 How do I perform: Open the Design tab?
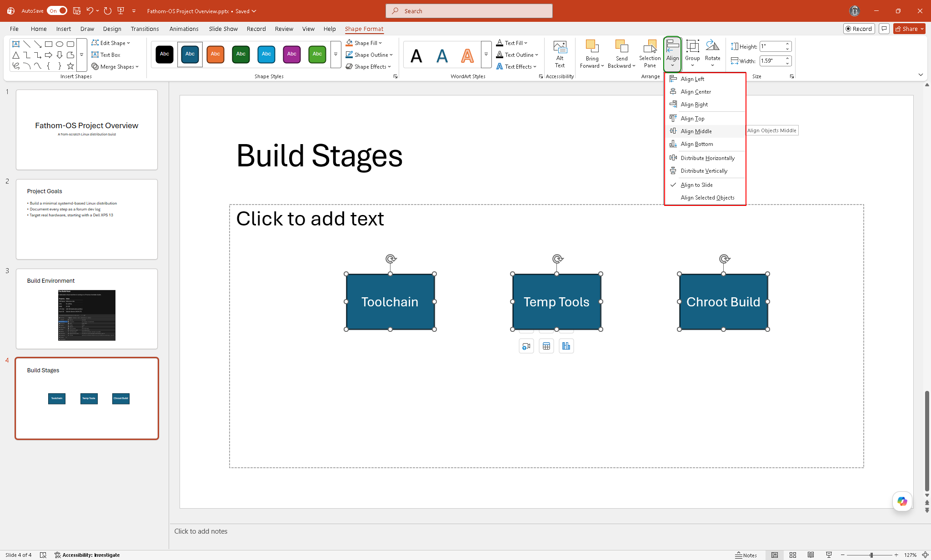tap(112, 29)
